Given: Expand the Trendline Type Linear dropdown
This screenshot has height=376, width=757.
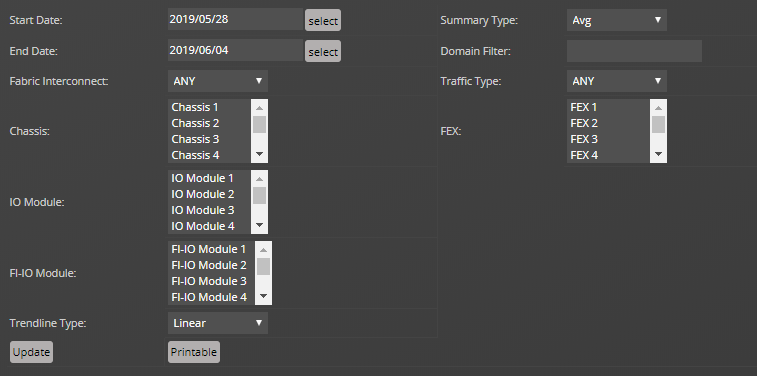Looking at the screenshot, I should coord(218,323).
